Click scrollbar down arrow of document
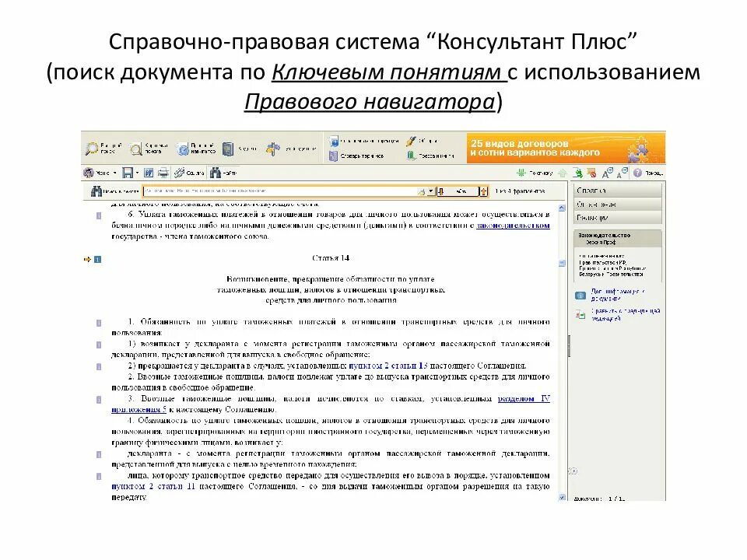 click(x=562, y=497)
